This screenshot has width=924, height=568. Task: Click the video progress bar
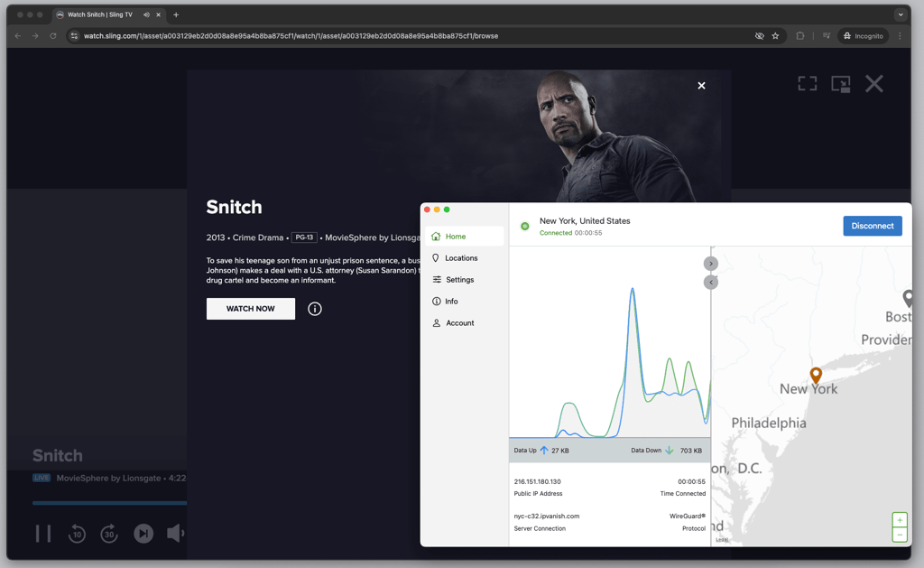point(109,502)
